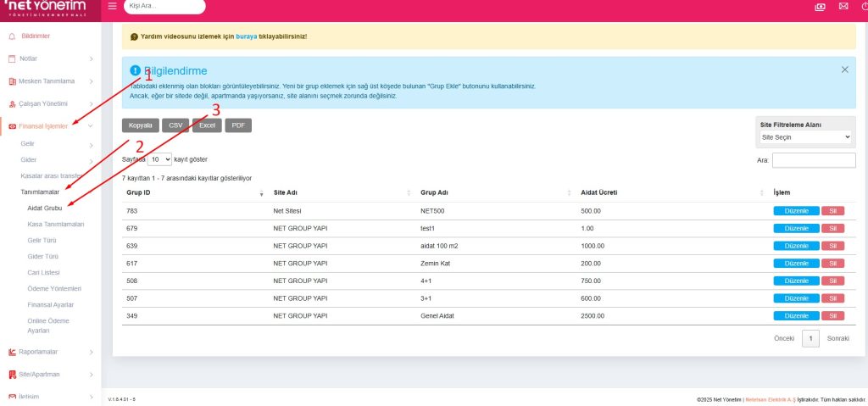The height and width of the screenshot is (406, 868).
Task: Click the Mesken Tanımlama building icon
Action: tap(12, 81)
